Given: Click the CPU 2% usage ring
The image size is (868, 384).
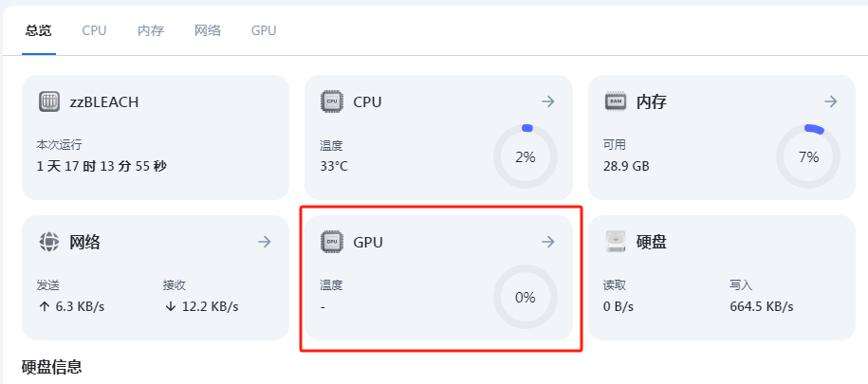Looking at the screenshot, I should 525,157.
